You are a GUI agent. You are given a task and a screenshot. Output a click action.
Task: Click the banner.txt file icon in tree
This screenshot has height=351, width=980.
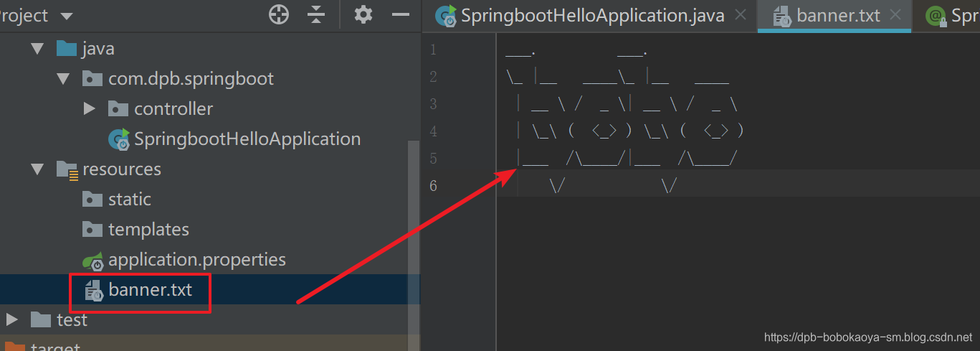94,291
